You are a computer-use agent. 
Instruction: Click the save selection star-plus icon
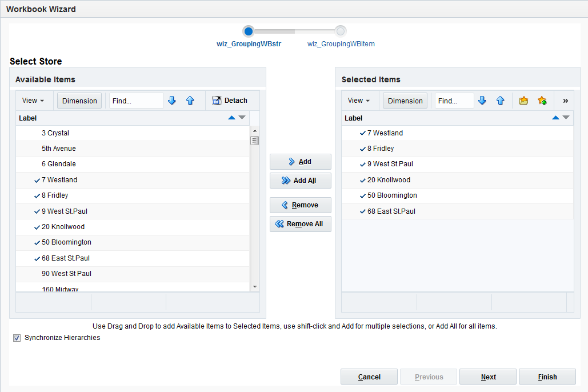pos(542,101)
